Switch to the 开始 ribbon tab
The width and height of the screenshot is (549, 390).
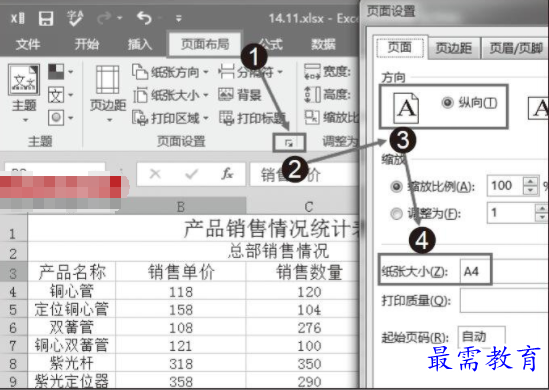click(x=86, y=44)
